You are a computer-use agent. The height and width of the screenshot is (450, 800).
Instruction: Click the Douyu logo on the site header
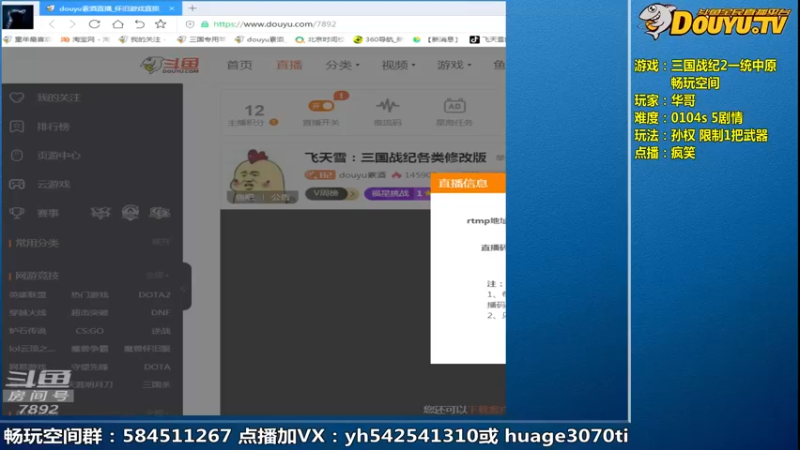coord(170,65)
